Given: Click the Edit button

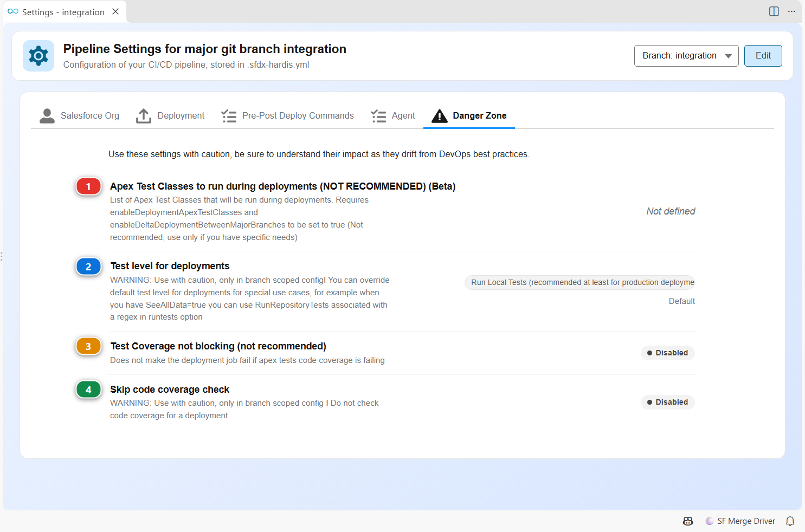Looking at the screenshot, I should tap(763, 56).
